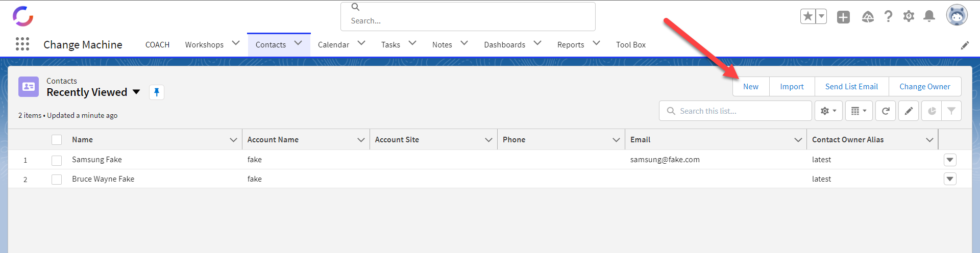Open the global actions plus icon
This screenshot has width=980, height=253.
point(843,17)
